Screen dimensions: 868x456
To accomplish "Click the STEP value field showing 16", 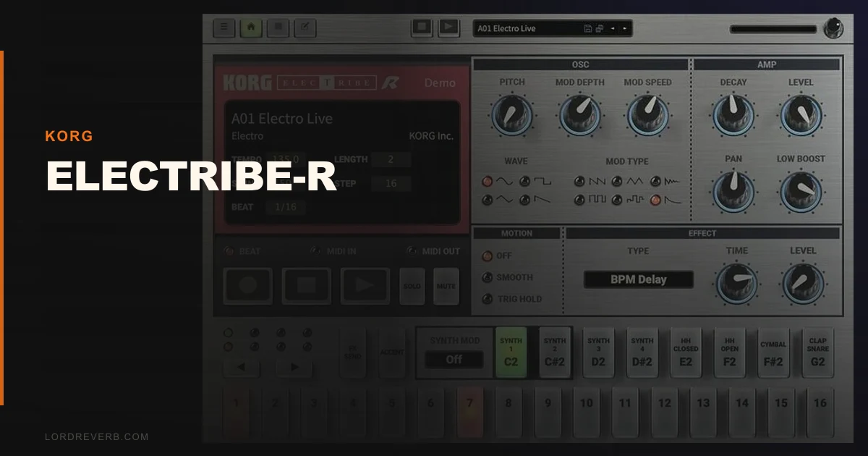I will [391, 183].
